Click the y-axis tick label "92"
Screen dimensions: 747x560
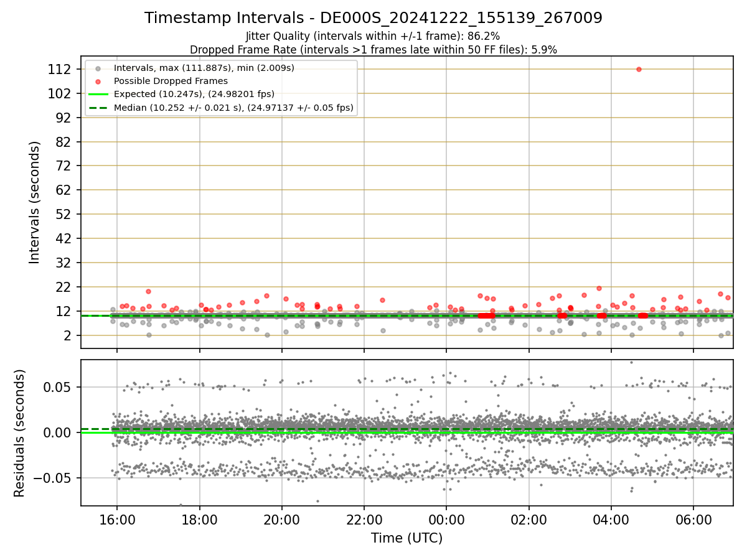tap(63, 118)
